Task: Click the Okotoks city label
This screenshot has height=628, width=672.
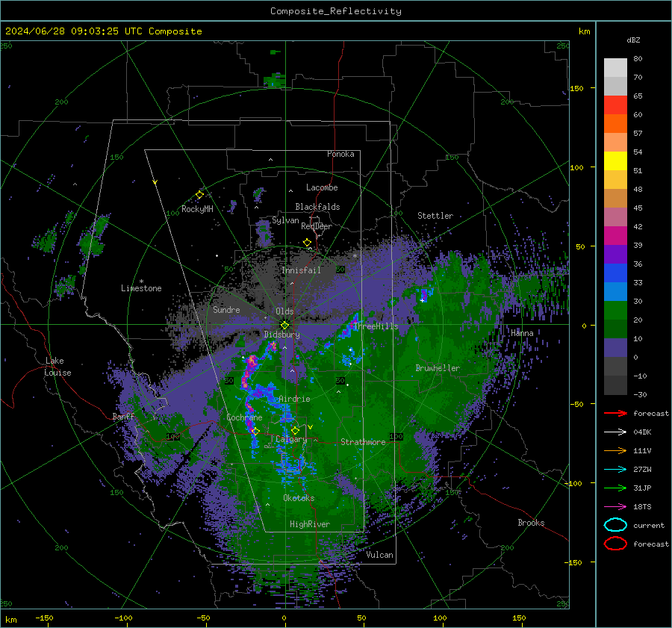Action: pyautogui.click(x=299, y=497)
